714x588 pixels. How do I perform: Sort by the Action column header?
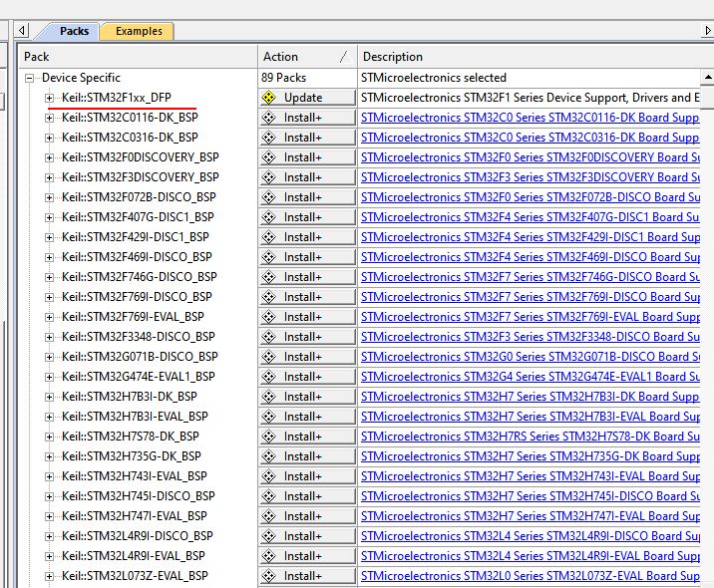(308, 57)
